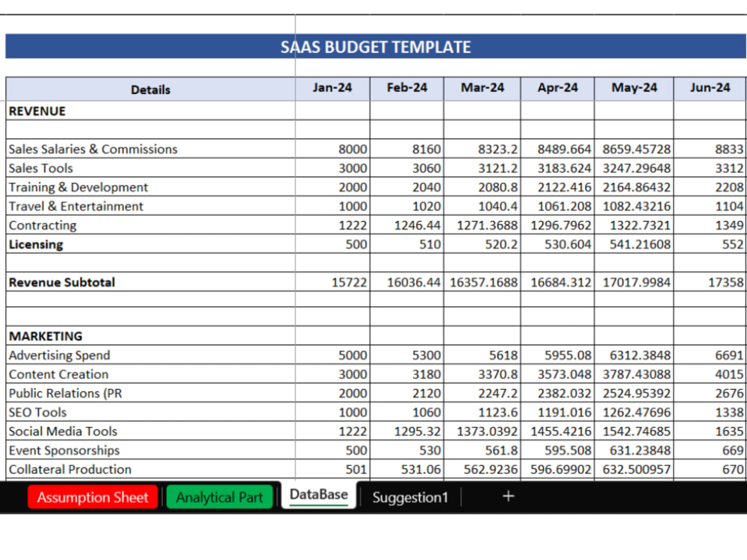Click the 1295.32 Social Media cell
Image resolution: width=747 pixels, height=560 pixels.
click(407, 431)
